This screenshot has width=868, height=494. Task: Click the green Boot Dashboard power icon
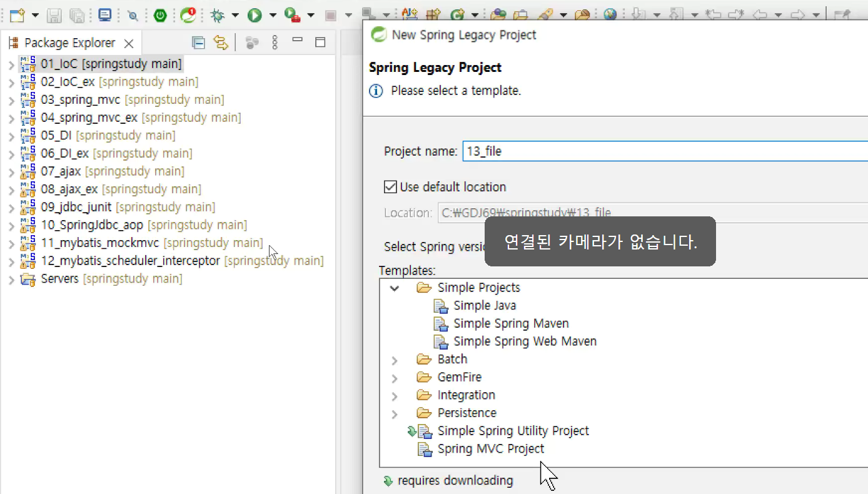point(160,15)
